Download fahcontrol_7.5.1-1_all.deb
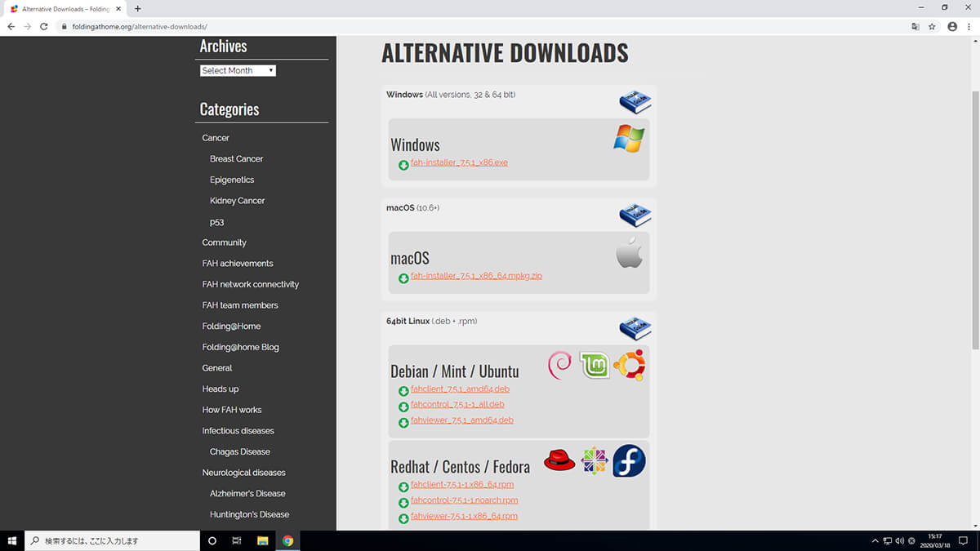The width and height of the screenshot is (980, 551). 457,404
